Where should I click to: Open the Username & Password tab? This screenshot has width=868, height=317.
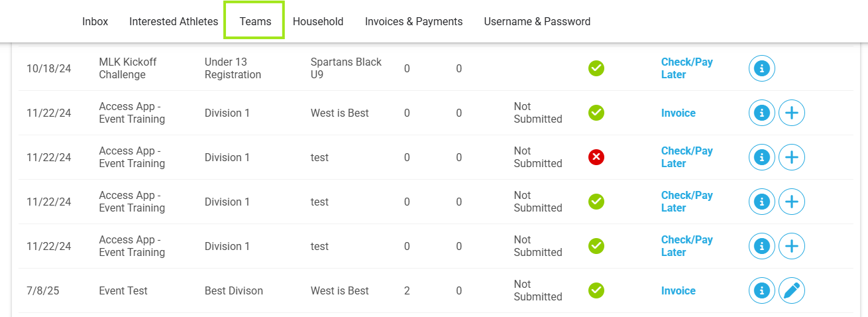[537, 21]
